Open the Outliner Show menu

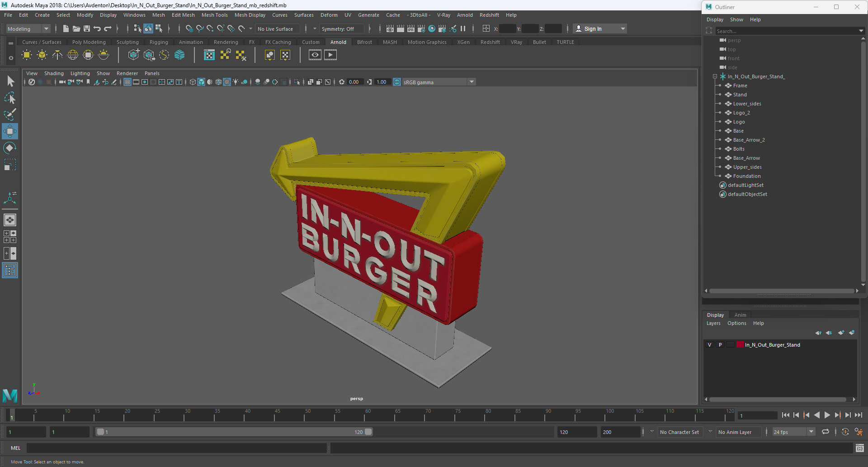[736, 19]
